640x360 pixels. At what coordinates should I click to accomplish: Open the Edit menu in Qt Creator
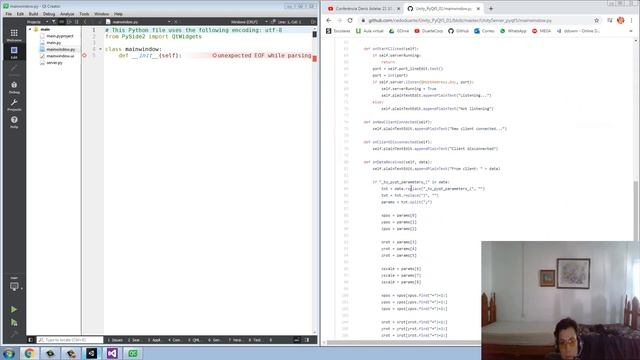pyautogui.click(x=20, y=14)
